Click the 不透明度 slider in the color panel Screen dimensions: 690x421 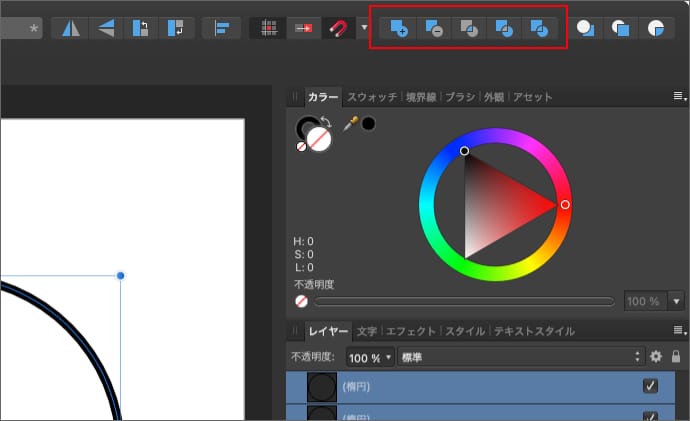pos(464,301)
